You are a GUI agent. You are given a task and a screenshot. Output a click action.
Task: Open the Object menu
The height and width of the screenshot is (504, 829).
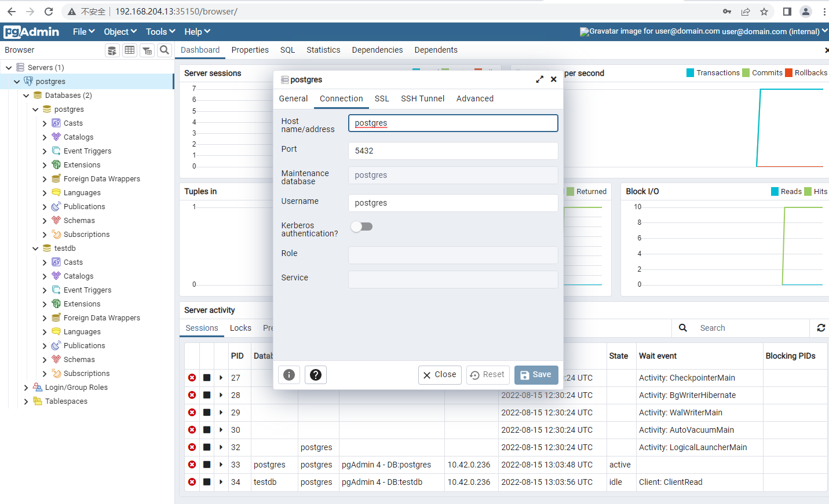[x=120, y=32]
